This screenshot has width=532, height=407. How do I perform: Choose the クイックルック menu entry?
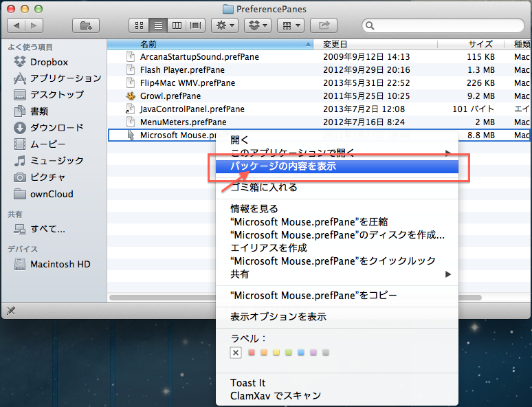point(337,261)
